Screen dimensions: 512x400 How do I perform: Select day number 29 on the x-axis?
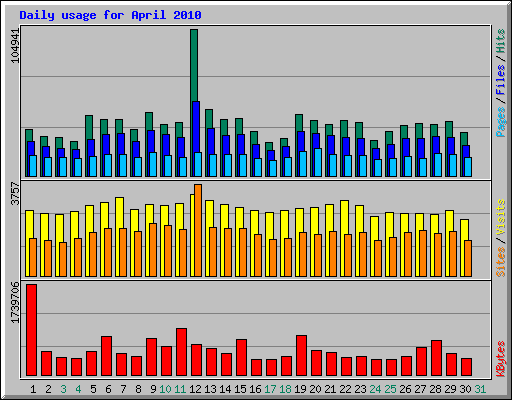coord(450,389)
